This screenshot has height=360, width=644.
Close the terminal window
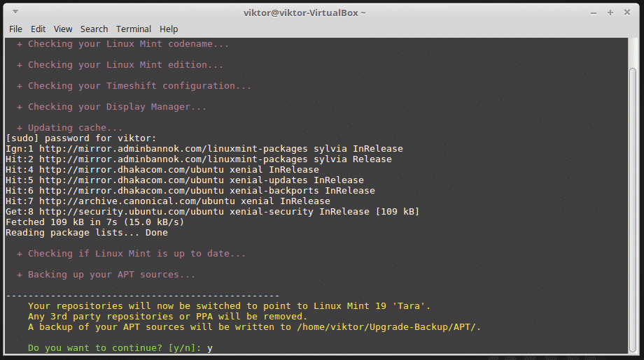click(x=627, y=13)
